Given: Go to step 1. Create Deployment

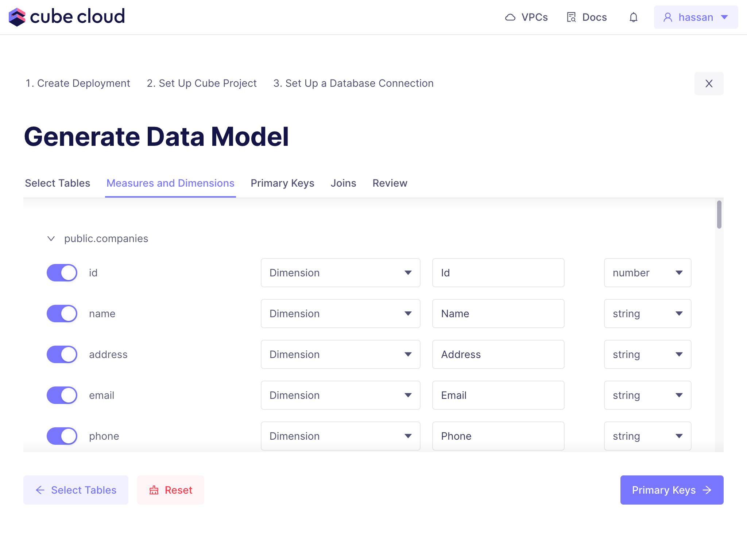Looking at the screenshot, I should click(78, 83).
